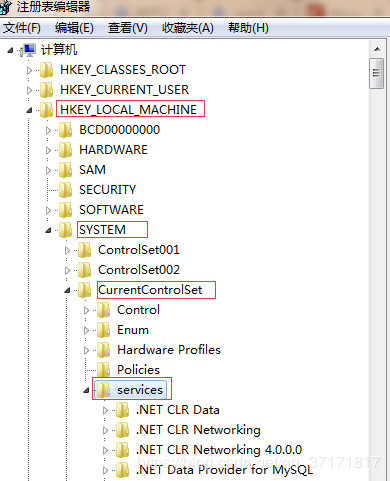
Task: Click HKEY_CLASSES_ROOT folder icon
Action: tap(47, 70)
